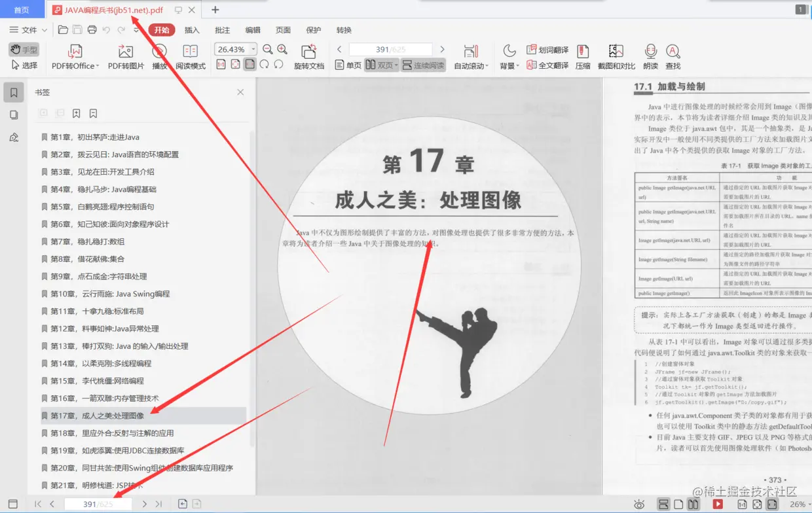Open the 转换 ribbon tab

344,29
